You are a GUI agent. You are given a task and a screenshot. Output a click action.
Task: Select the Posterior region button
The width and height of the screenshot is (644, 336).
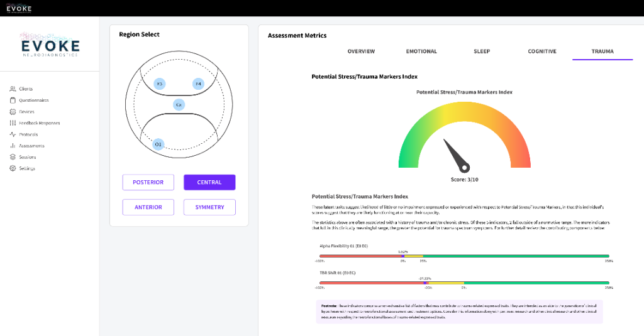click(x=148, y=182)
